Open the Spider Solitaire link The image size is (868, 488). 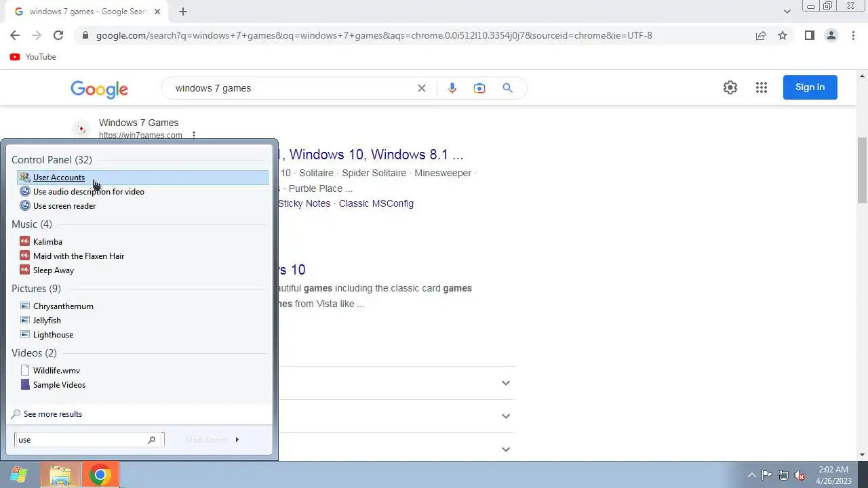click(x=374, y=173)
